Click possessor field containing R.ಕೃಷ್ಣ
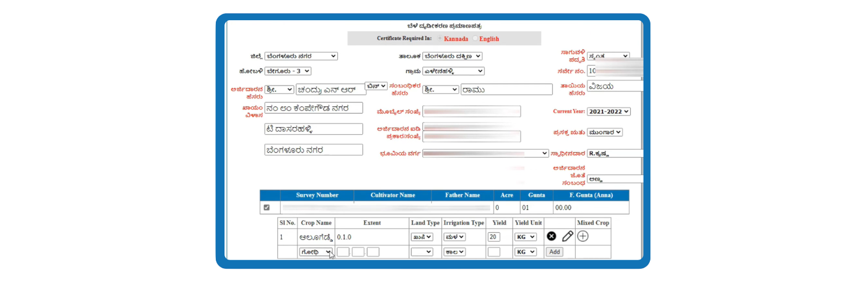Image resolution: width=868 pixels, height=289 pixels. (615, 153)
